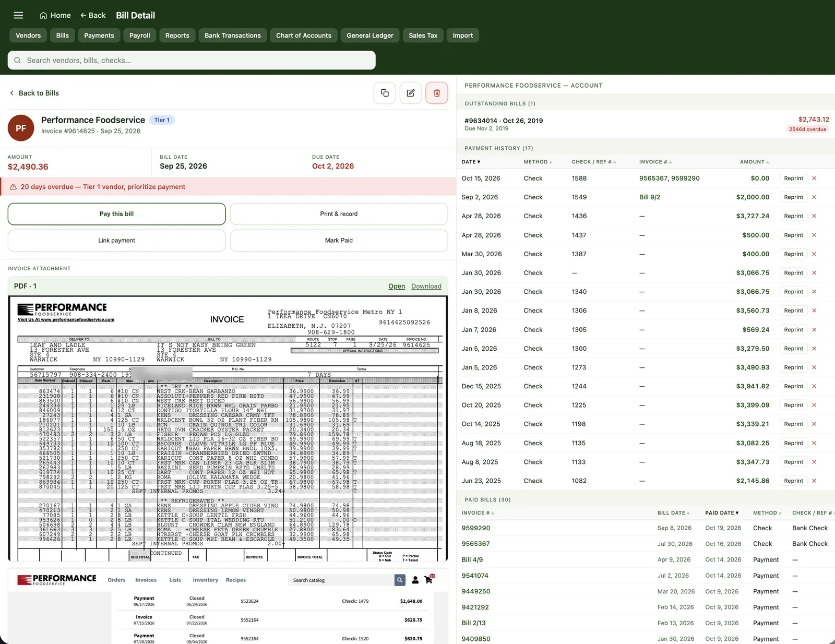The image size is (835, 644).
Task: Sort paid bills by Bill Date
Action: point(673,513)
